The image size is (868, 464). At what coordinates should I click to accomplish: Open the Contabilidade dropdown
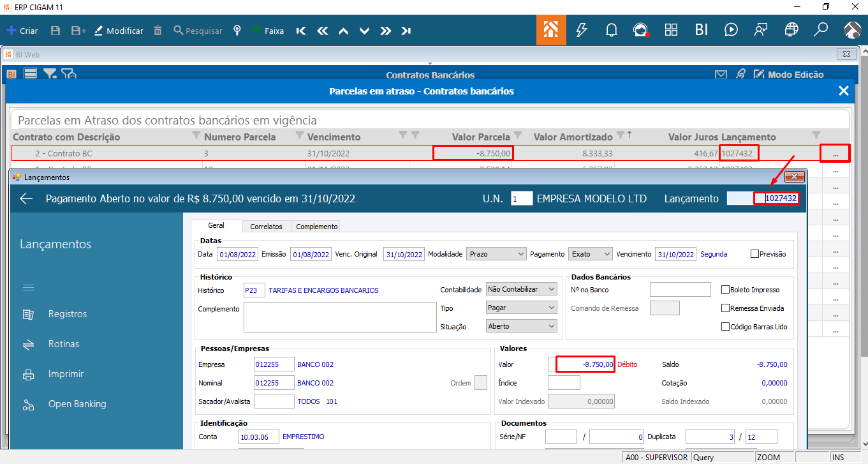522,289
